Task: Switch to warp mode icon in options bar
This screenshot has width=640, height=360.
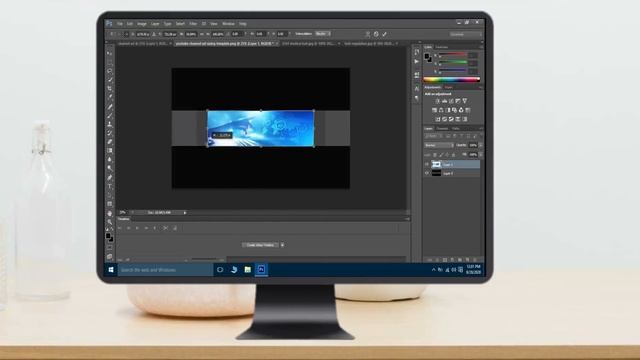Action: click(367, 34)
